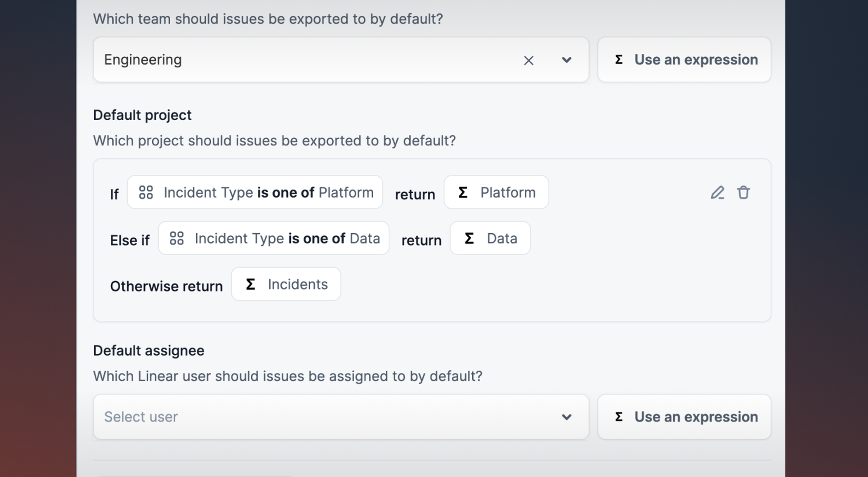868x477 pixels.
Task: Click the sigma icon beside Data result
Action: pos(469,238)
